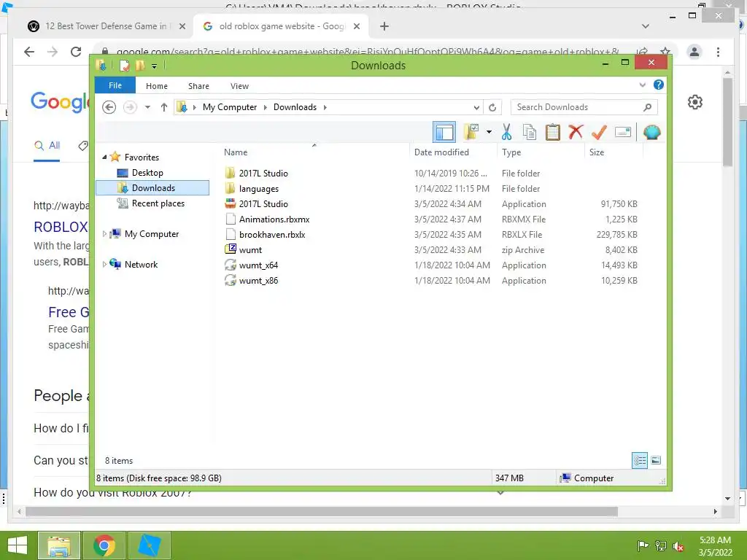The width and height of the screenshot is (747, 560).
Task: Click the Copy toolbar icon
Action: tap(530, 132)
